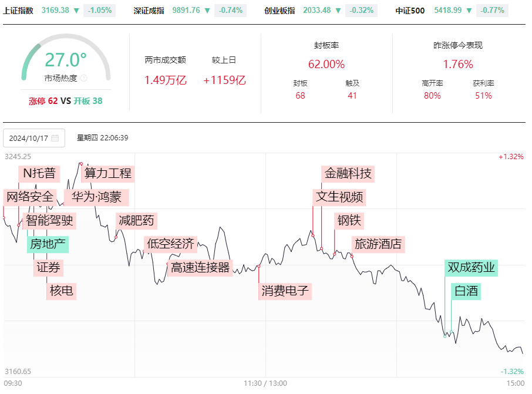Open the calendar icon in date field

pos(55,138)
